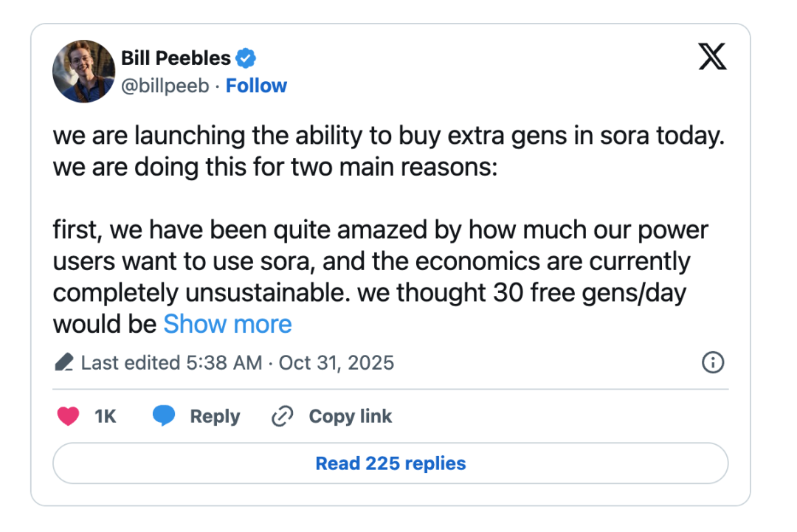Open the Last edited 5:38 AM timestamp
Screen dimensions: 797x532
coord(171,363)
